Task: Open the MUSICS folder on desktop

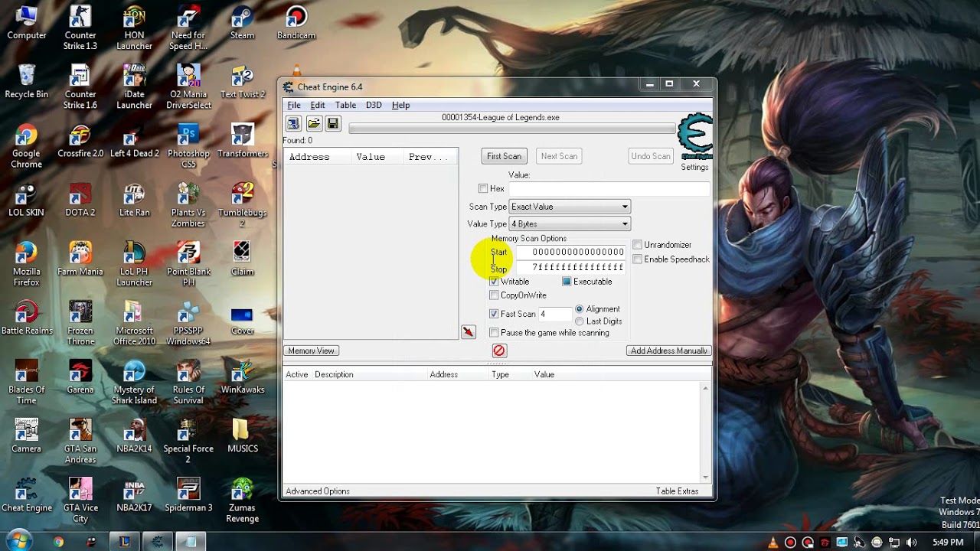Action: [x=243, y=435]
